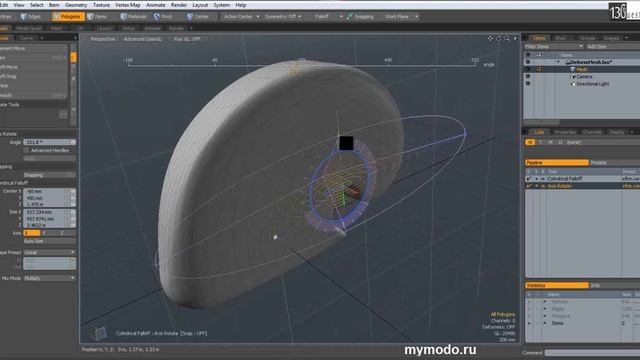Image resolution: width=640 pixels, height=360 pixels.
Task: Open the Geometry menu
Action: tap(76, 5)
